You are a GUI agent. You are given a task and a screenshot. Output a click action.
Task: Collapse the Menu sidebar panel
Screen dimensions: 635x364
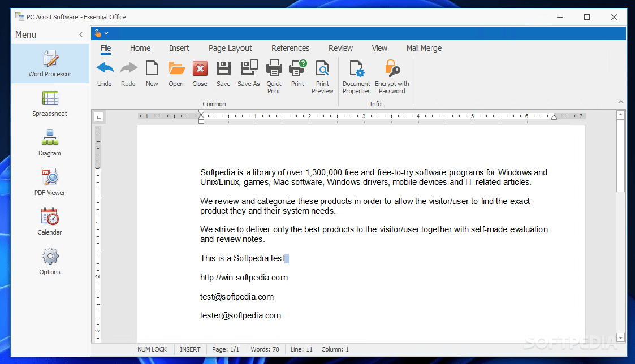click(81, 34)
